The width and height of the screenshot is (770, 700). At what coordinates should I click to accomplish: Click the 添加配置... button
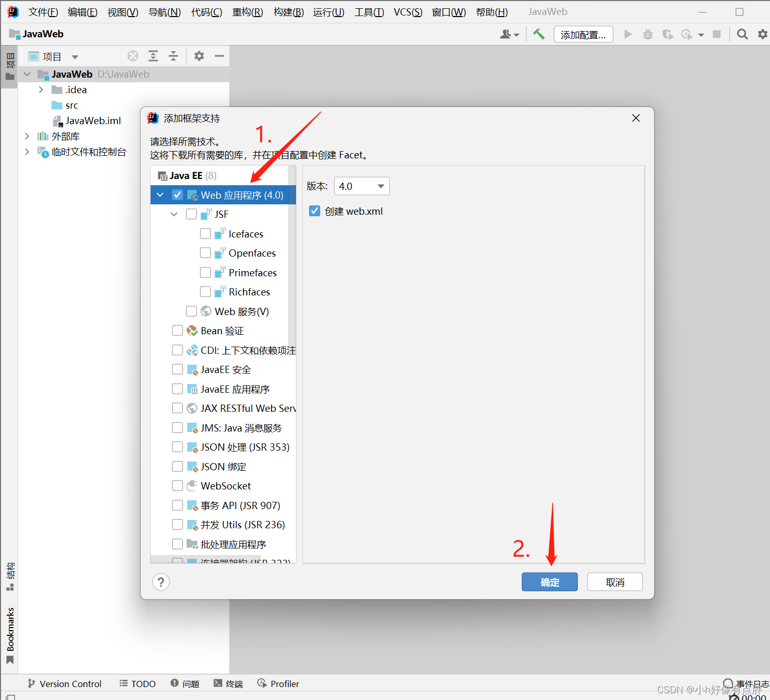583,35
